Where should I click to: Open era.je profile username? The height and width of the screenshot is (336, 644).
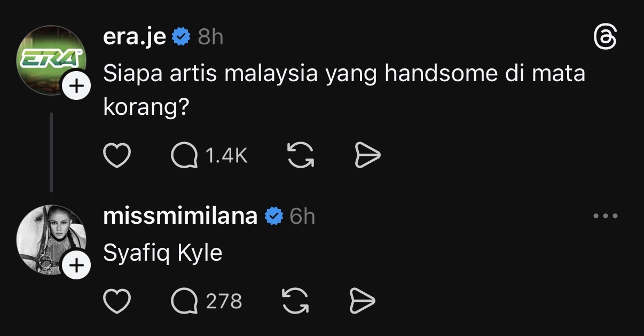pos(135,37)
